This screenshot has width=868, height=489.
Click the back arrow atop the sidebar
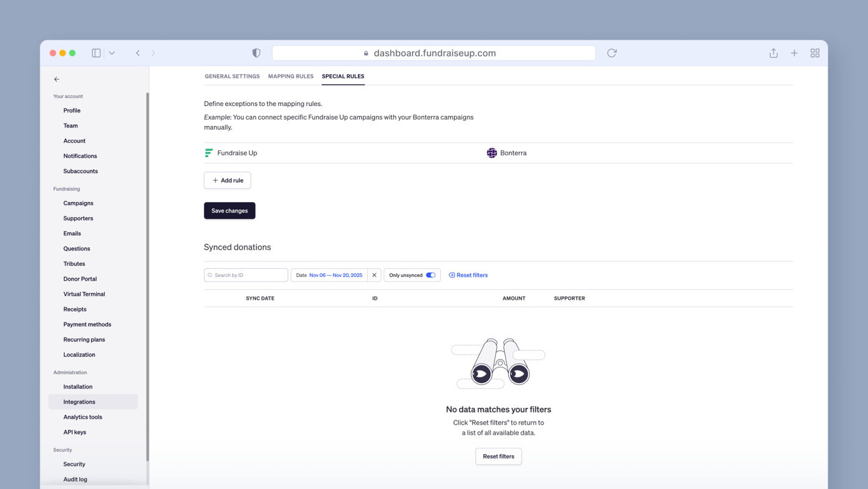click(56, 79)
